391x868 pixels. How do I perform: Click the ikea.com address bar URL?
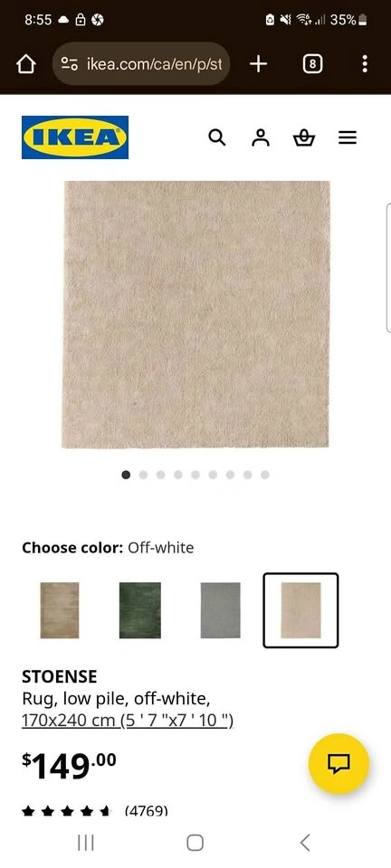click(x=154, y=64)
